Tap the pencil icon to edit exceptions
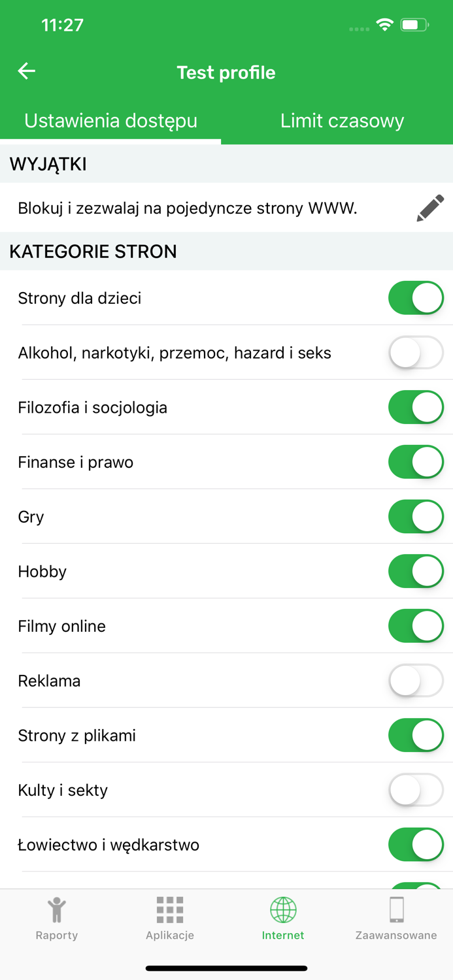This screenshot has height=980, width=453. (429, 208)
